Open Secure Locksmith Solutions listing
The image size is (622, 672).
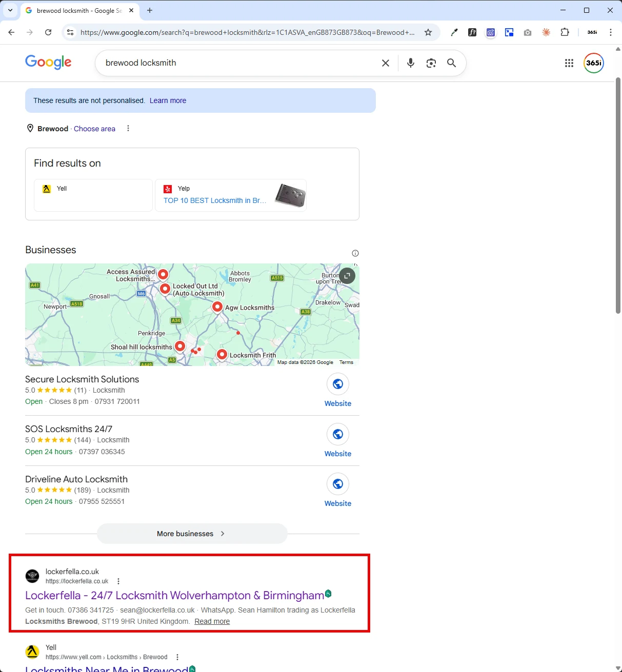click(x=82, y=379)
